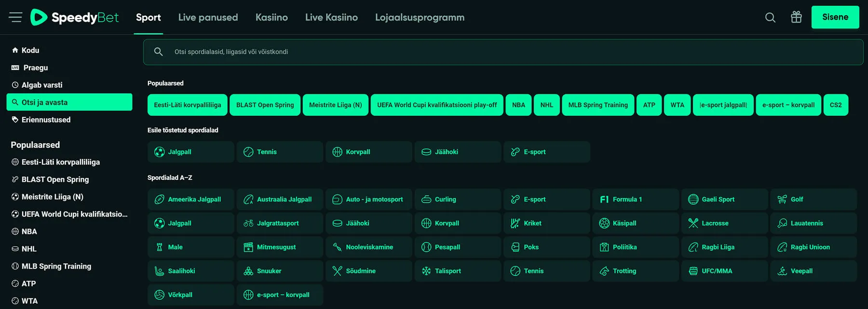Switch to the Kasiino tab
The width and height of the screenshot is (868, 309).
point(271,17)
